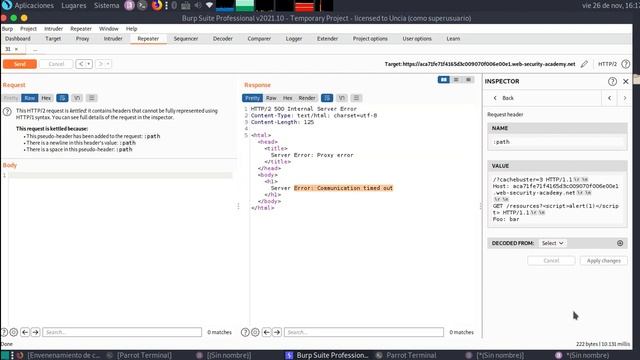Open the response message editor menu
640x360 pixels.
click(x=356, y=98)
